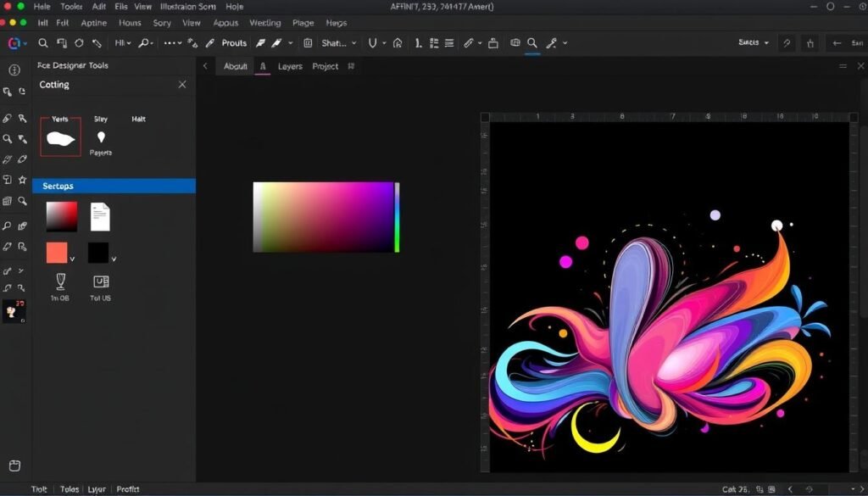The height and width of the screenshot is (496, 868).
Task: Select the pencil icon left of Prouts
Action: tap(209, 42)
